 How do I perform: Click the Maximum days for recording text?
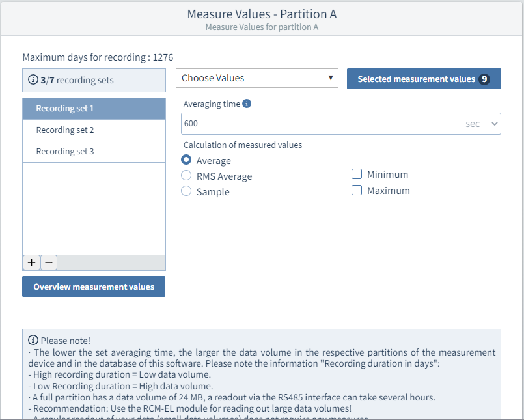pos(98,57)
